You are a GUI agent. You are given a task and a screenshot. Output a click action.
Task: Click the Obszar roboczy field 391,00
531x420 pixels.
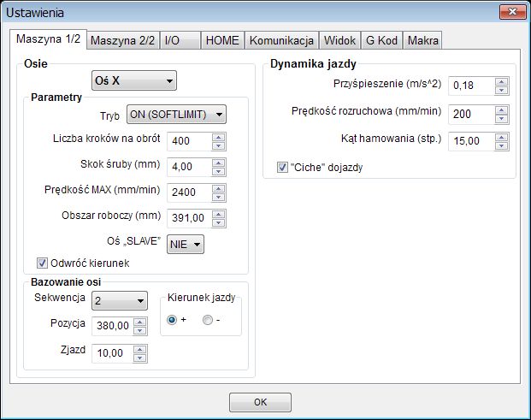[190, 219]
